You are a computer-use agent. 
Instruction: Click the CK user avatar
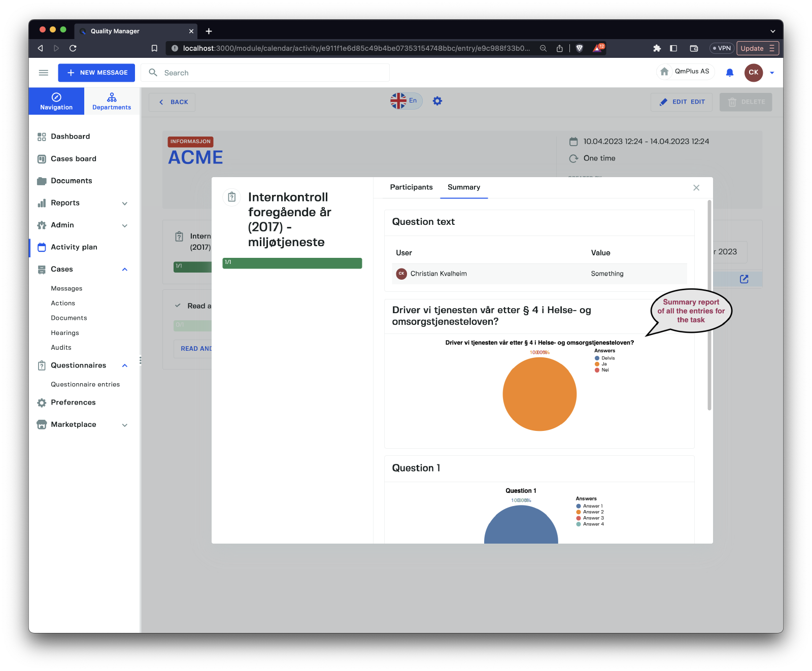(753, 73)
